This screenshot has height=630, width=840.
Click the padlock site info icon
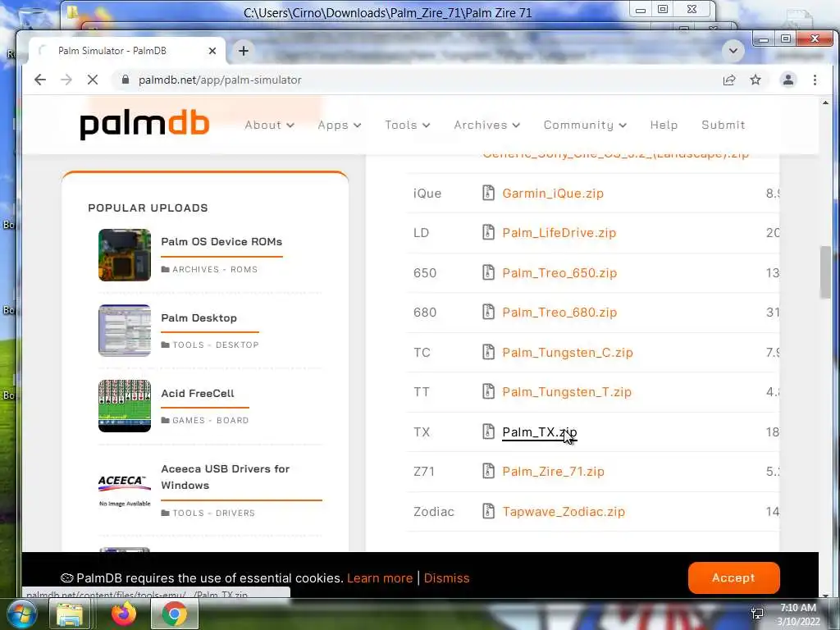pos(126,80)
